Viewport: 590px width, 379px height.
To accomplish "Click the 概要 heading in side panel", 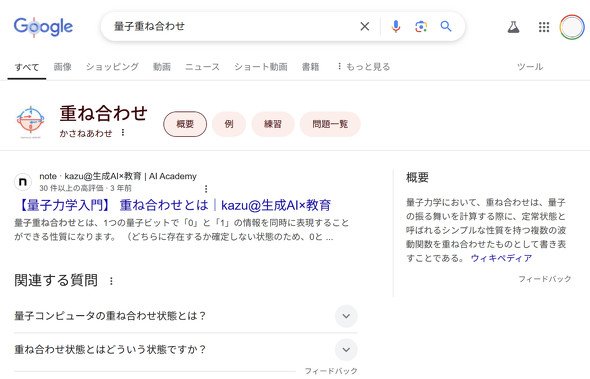I will tap(417, 177).
